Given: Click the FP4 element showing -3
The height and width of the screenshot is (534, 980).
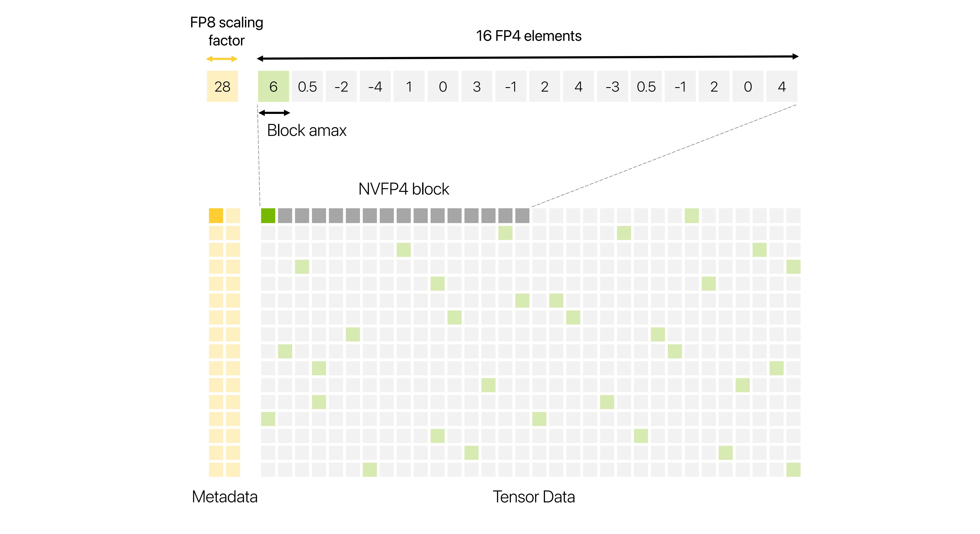Looking at the screenshot, I should pos(612,86).
